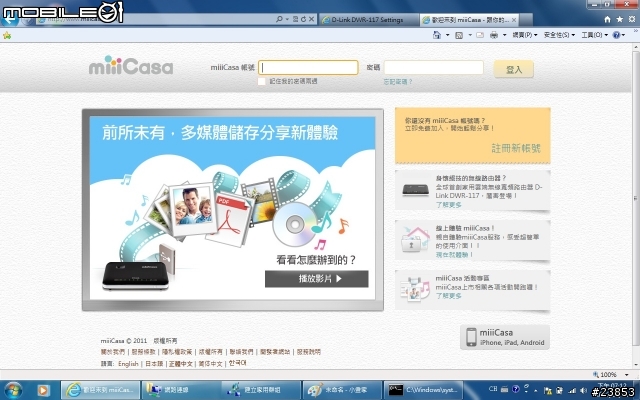The height and width of the screenshot is (400, 640).
Task: Click the play video button
Action: [316, 279]
